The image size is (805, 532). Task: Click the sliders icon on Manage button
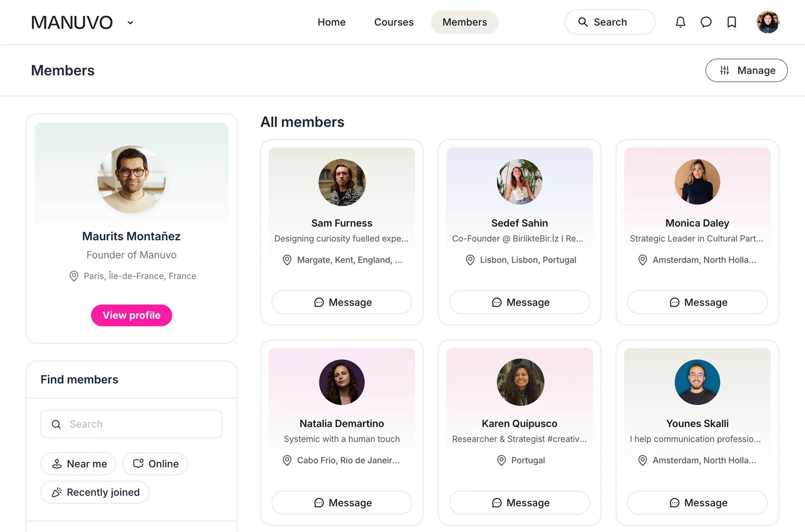pyautogui.click(x=725, y=70)
